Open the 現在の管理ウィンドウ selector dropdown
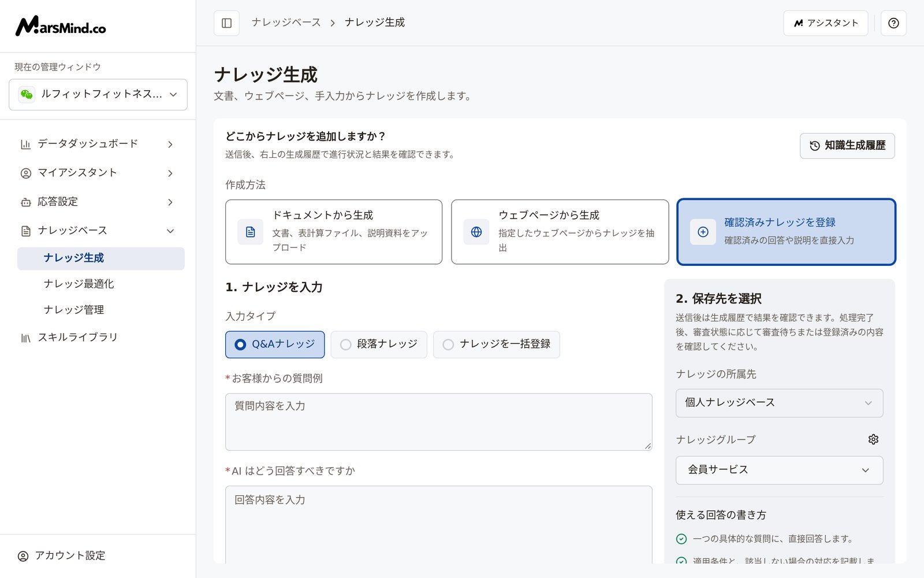 point(98,95)
